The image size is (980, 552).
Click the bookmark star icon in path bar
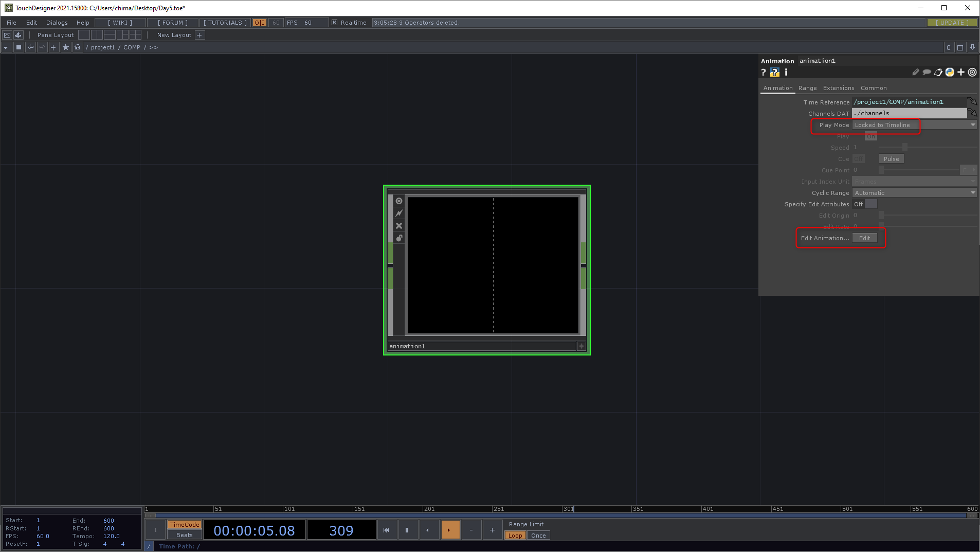(x=65, y=47)
